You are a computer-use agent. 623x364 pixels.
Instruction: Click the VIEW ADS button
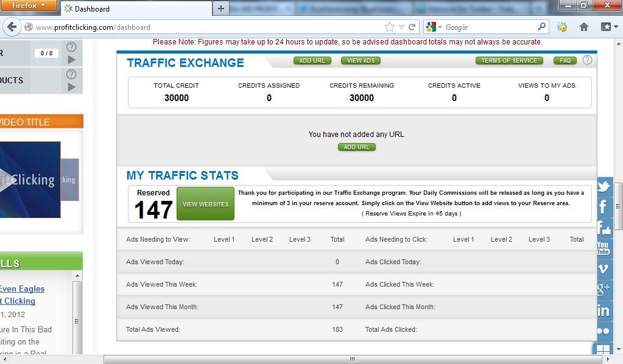(361, 61)
